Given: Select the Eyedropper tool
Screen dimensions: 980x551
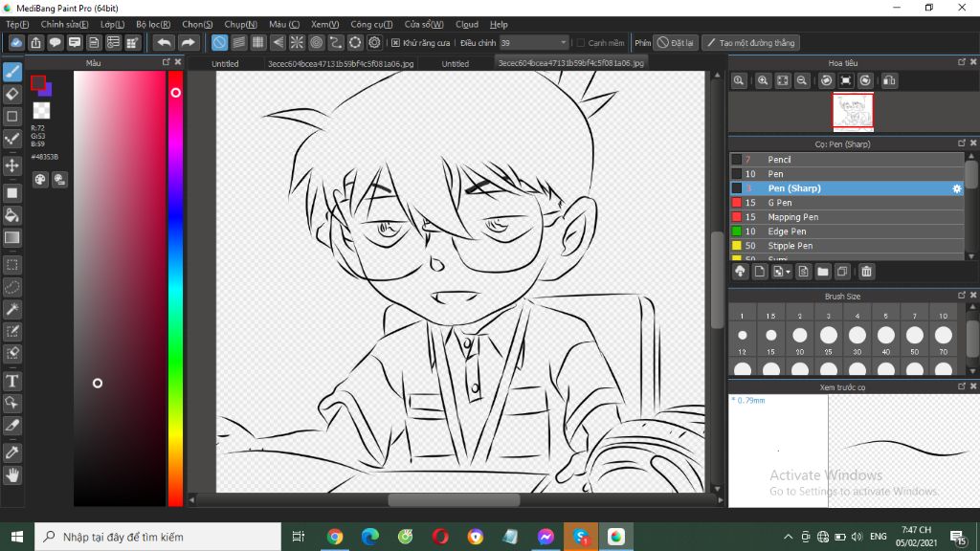Looking at the screenshot, I should pyautogui.click(x=11, y=452).
